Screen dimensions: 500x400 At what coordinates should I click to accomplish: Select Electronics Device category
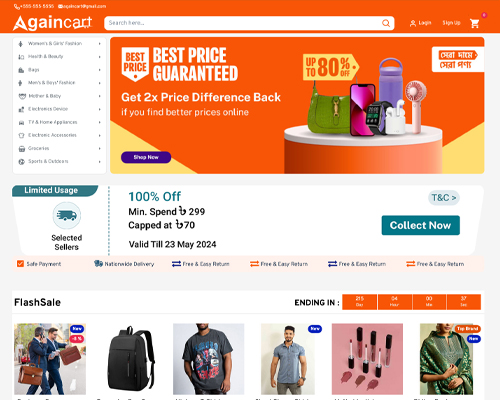[x=48, y=109]
